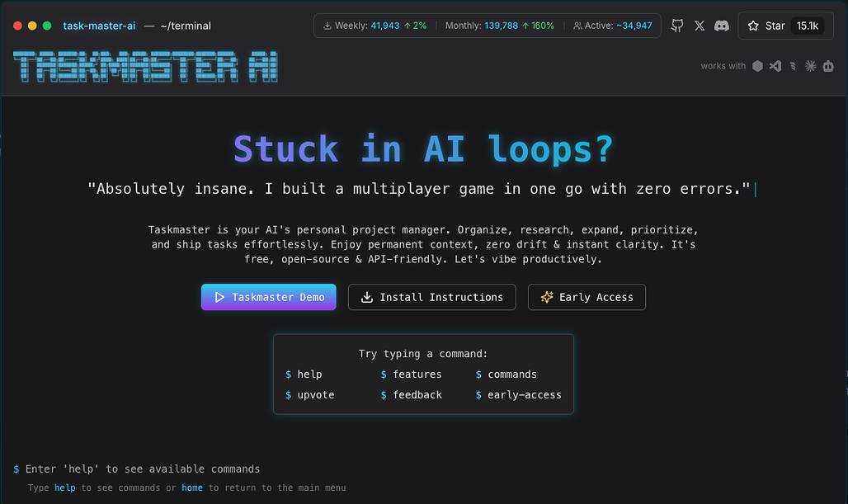Viewport: 848px width, 504px height.
Task: Click the TASKMASTER AI pixel logo
Action: pyautogui.click(x=145, y=67)
